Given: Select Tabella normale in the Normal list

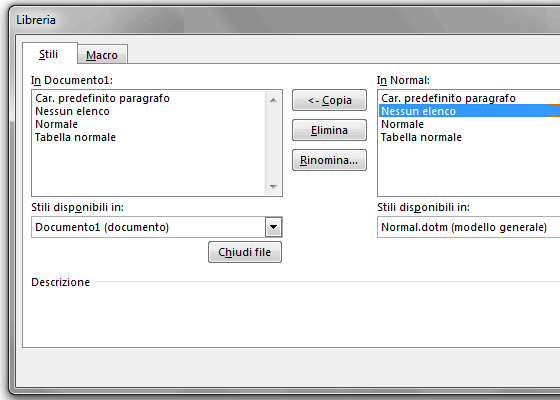Looking at the screenshot, I should click(421, 137).
